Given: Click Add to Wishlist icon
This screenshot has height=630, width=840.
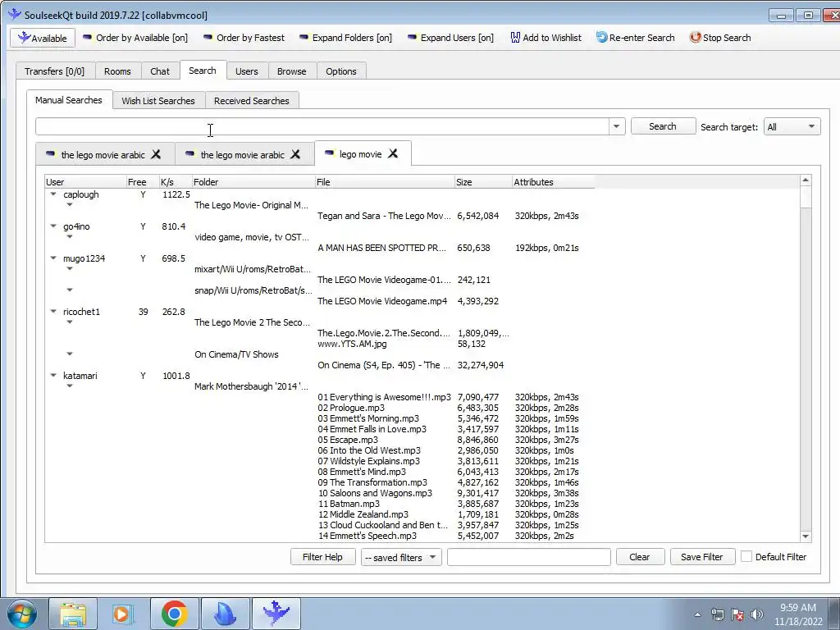Looking at the screenshot, I should pyautogui.click(x=515, y=38).
